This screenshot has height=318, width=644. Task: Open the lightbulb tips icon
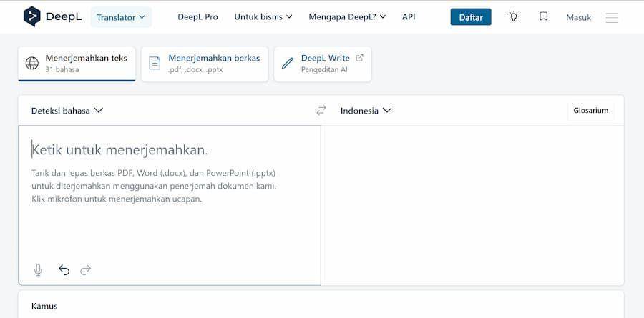click(513, 16)
